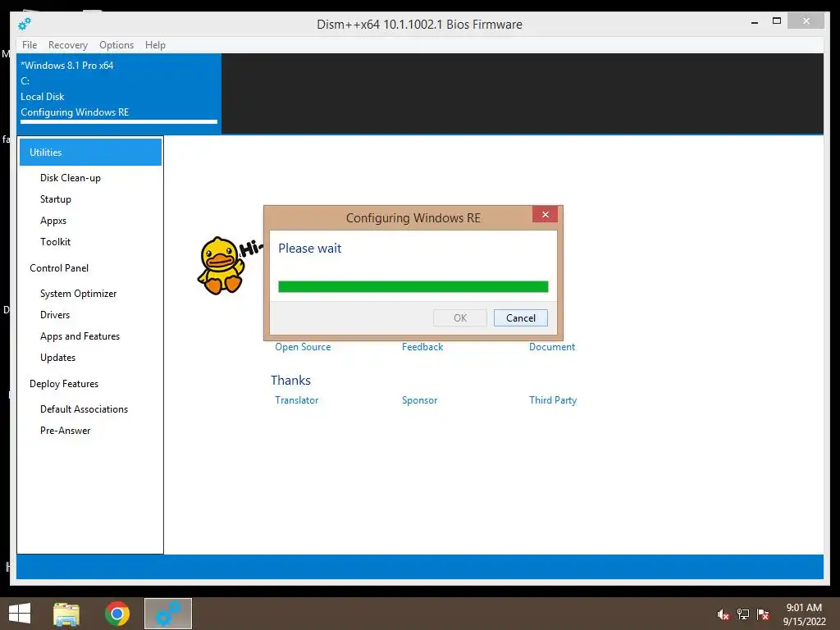Image resolution: width=840 pixels, height=630 pixels.
Task: Select the Windows 8.1 Pro x64 image tile
Action: 119,93
